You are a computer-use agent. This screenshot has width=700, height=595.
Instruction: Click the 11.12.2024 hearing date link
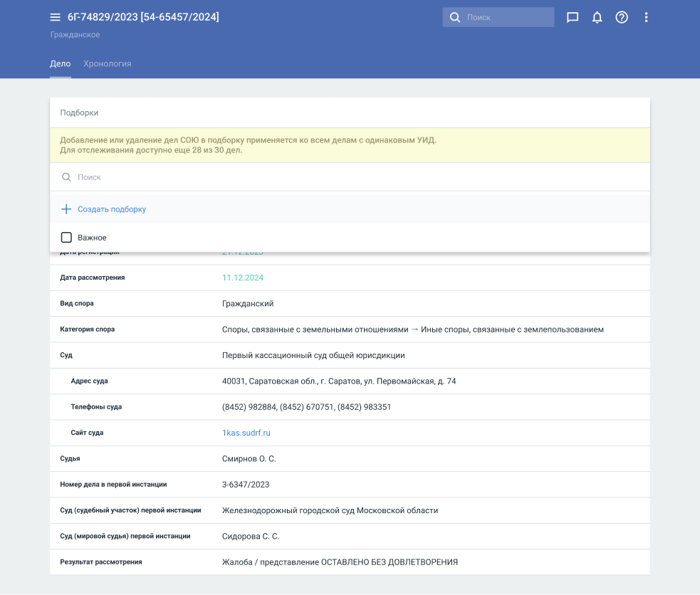click(x=242, y=278)
